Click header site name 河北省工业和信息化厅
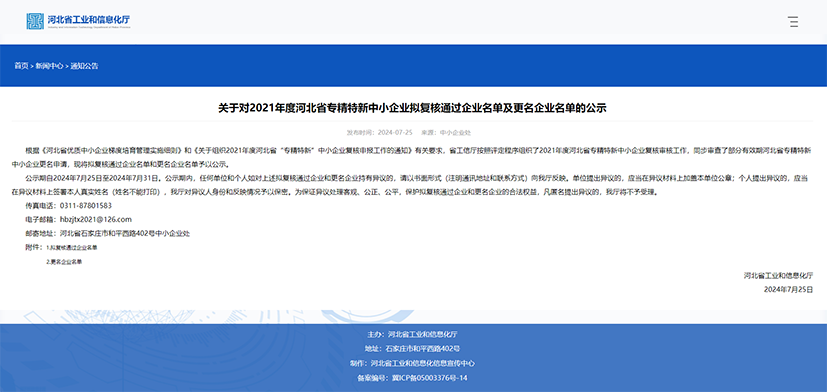 pos(89,20)
